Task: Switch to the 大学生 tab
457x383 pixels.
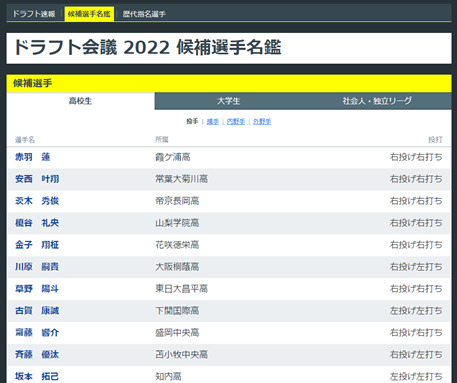Action: click(229, 101)
